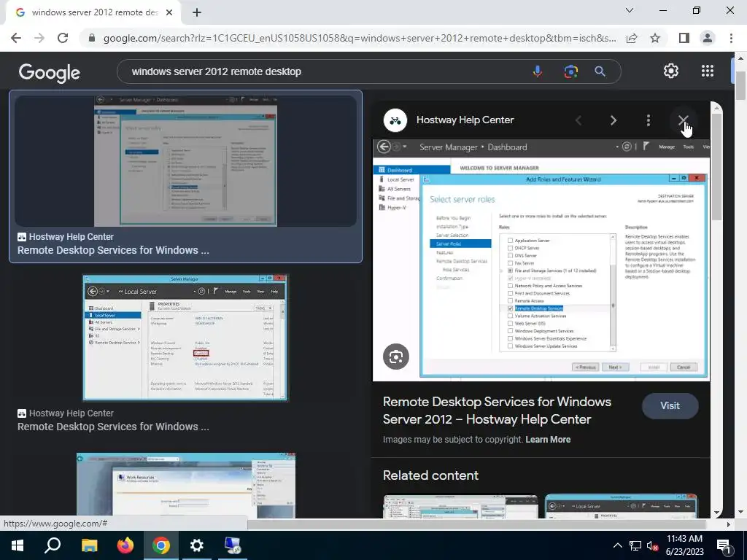Open the second Remote Desktop Services title link

pyautogui.click(x=113, y=427)
